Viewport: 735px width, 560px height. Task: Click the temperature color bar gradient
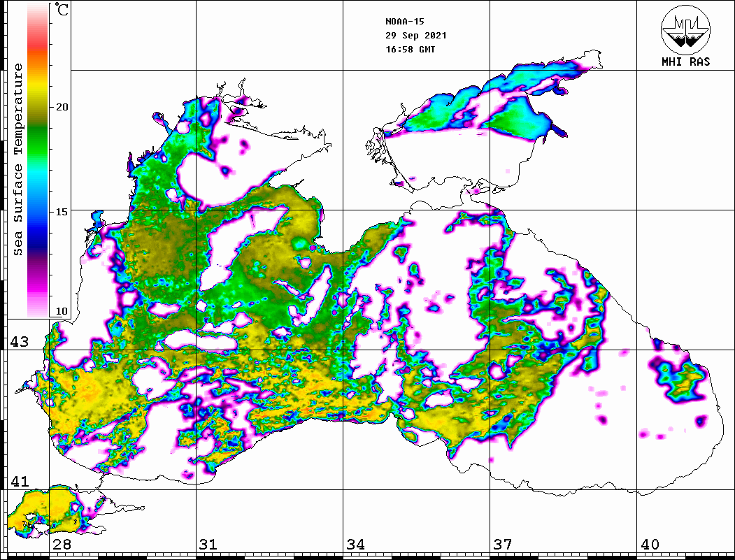[x=38, y=160]
